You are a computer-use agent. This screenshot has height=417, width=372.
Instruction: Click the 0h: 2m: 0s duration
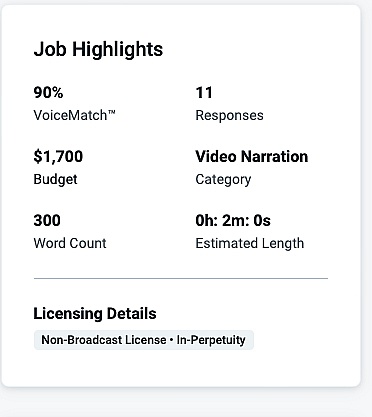click(x=233, y=220)
